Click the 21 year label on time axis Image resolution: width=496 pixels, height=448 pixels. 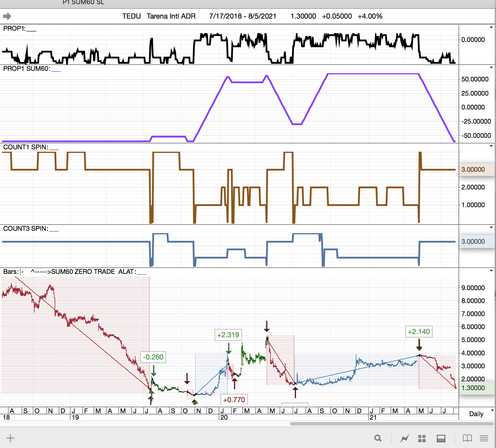click(373, 417)
